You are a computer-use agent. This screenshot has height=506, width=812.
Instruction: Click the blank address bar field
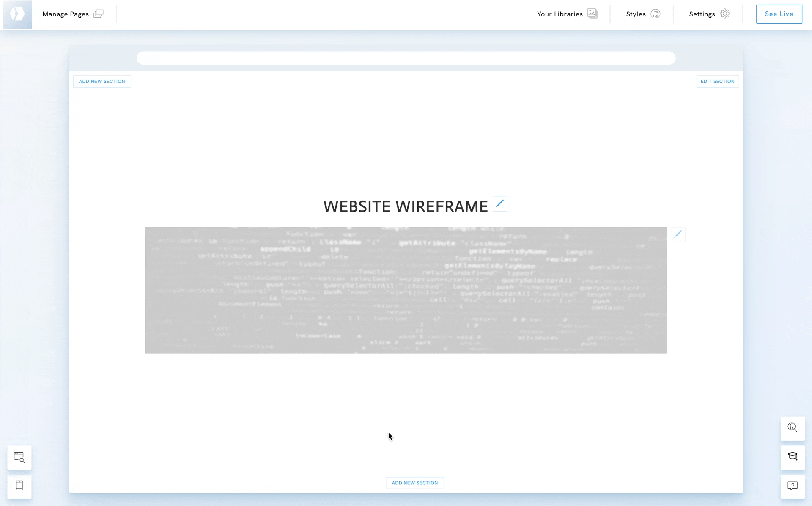point(406,58)
